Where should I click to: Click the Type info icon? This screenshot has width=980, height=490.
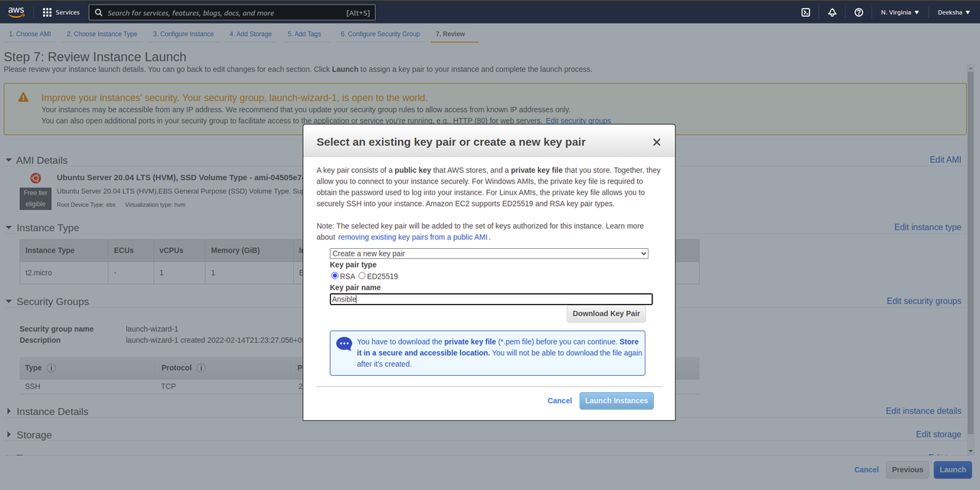[51, 368]
